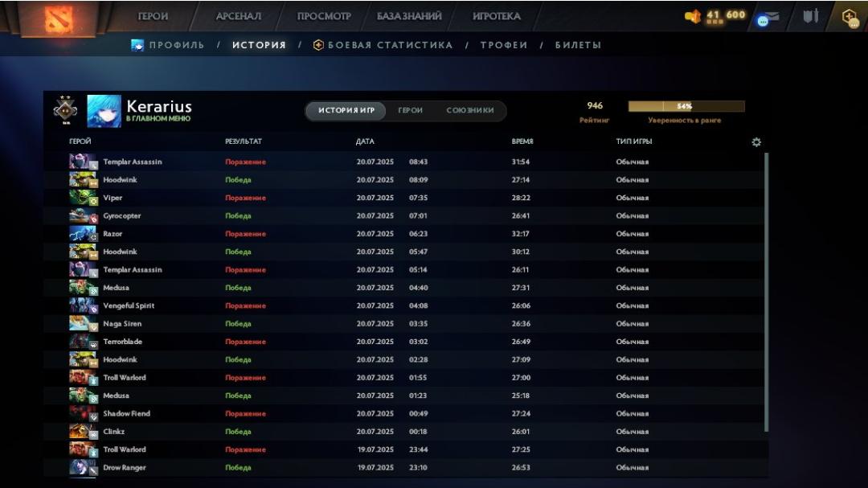The height and width of the screenshot is (488, 868).
Task: Open the ИГРОТЕКА top menu
Action: coord(496,16)
